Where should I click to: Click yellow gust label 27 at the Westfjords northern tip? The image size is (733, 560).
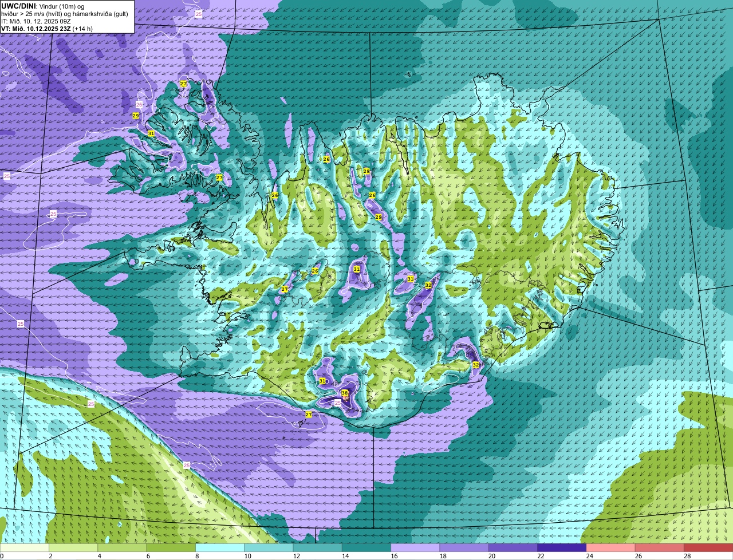click(x=183, y=84)
